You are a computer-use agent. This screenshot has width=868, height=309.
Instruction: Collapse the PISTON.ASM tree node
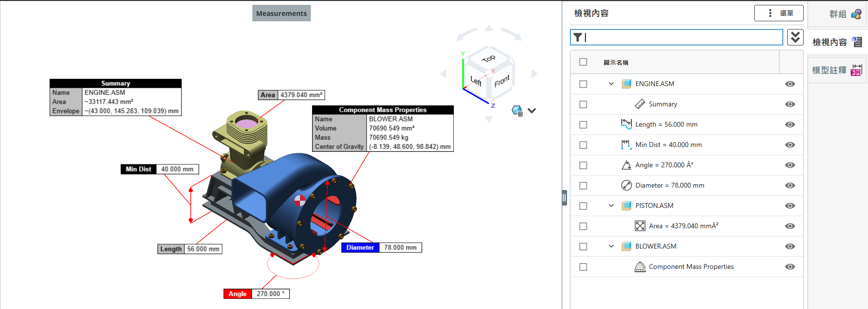point(611,206)
